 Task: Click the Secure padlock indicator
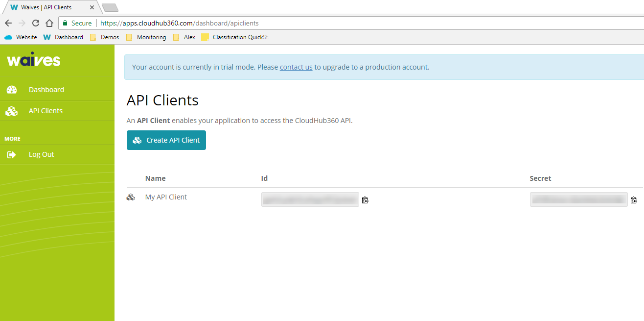(77, 23)
